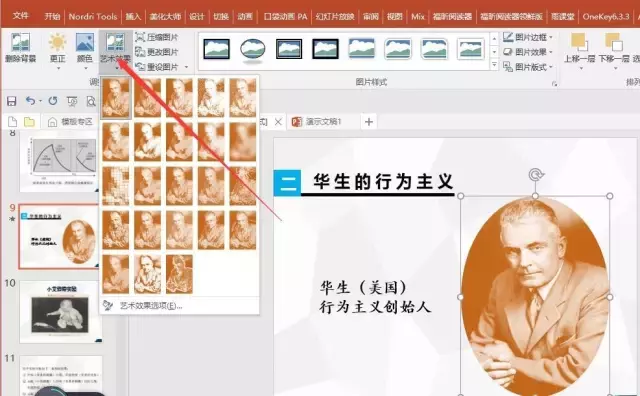
Task: Click the yellow folder open icon
Action: click(29, 122)
